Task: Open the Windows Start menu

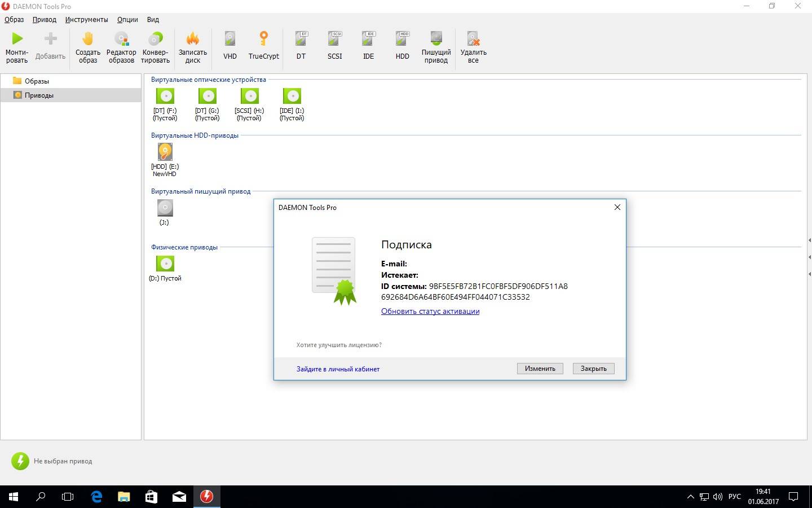Action: tap(14, 497)
